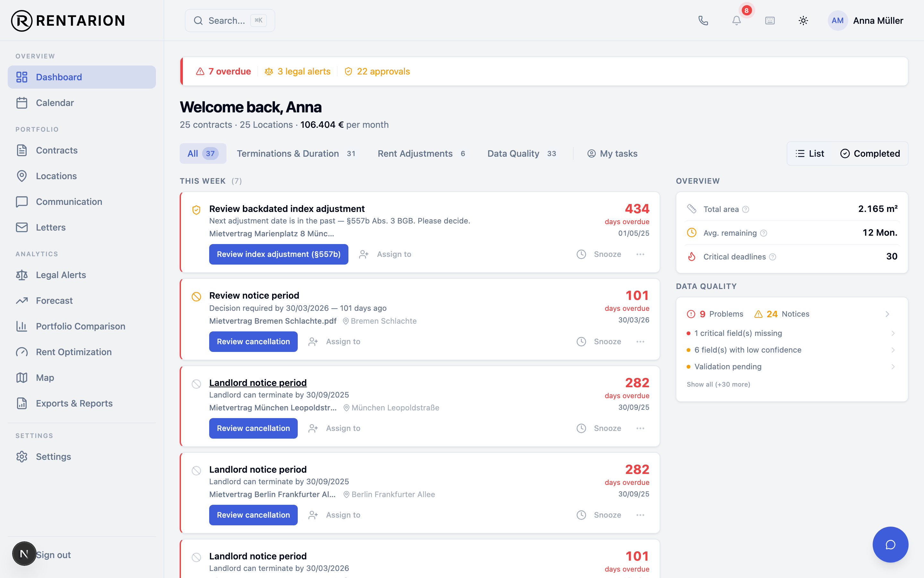Click Critical deadlines help question icon

(x=773, y=257)
